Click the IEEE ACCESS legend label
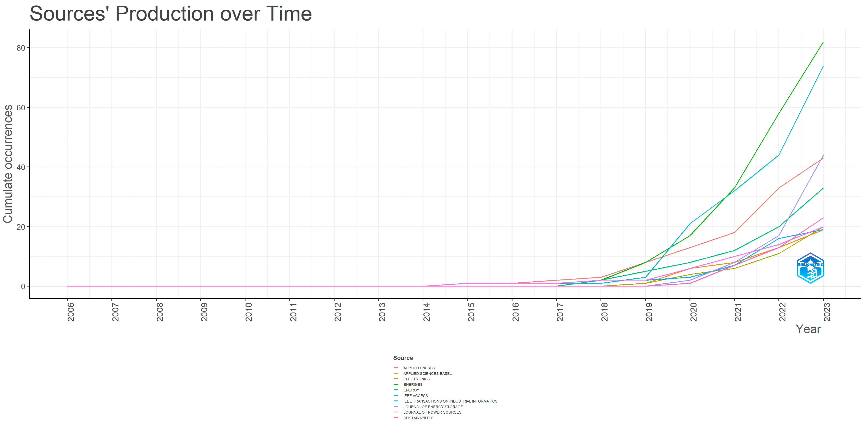 point(415,396)
